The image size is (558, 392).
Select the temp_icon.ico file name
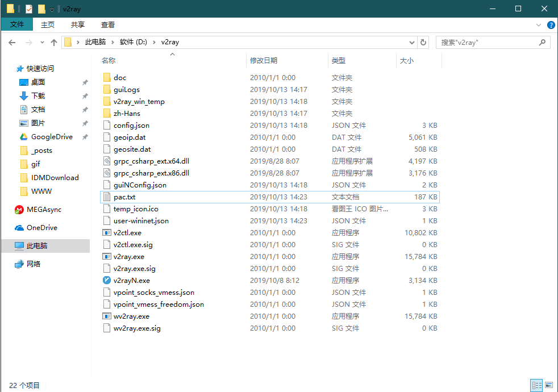pos(136,209)
